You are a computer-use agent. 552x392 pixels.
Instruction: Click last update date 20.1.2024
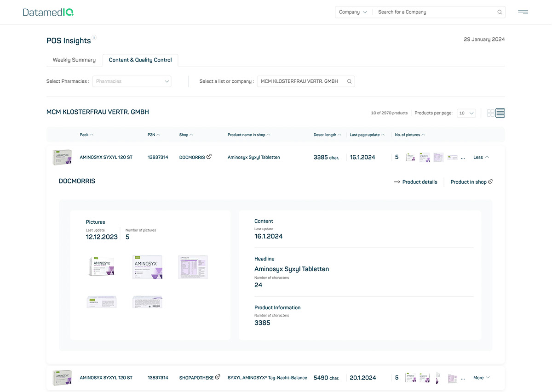tap(362, 378)
